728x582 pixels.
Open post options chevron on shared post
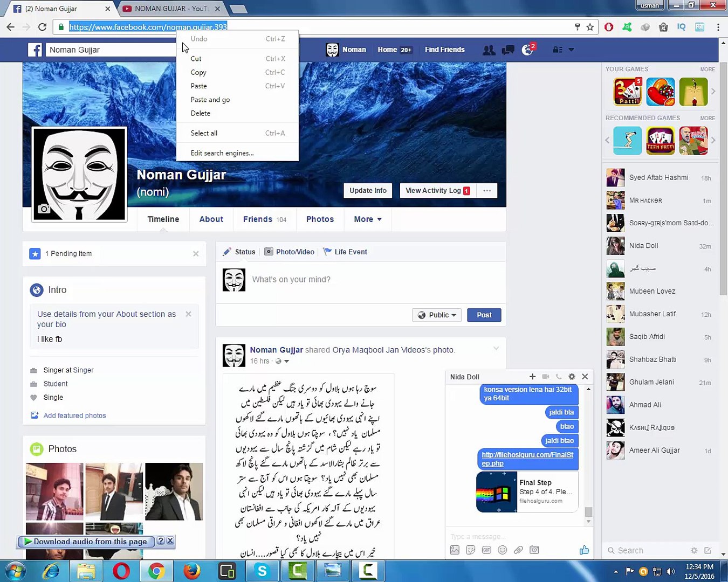point(496,348)
